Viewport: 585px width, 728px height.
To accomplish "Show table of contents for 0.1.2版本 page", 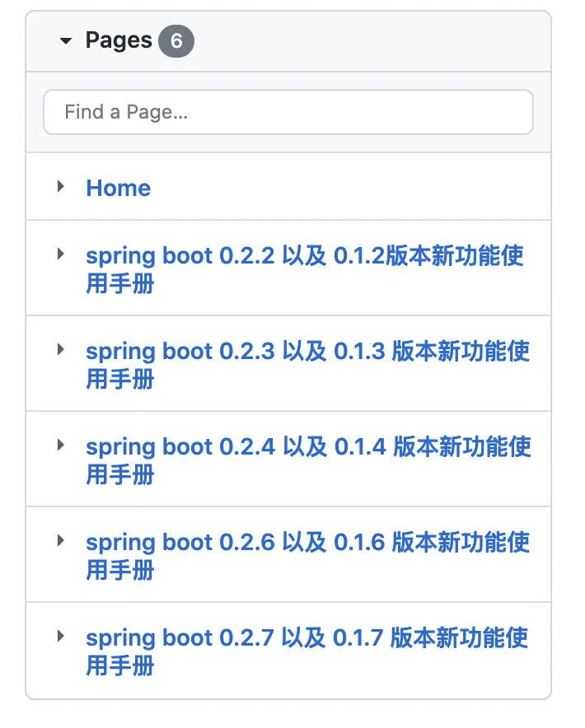I will click(x=60, y=254).
